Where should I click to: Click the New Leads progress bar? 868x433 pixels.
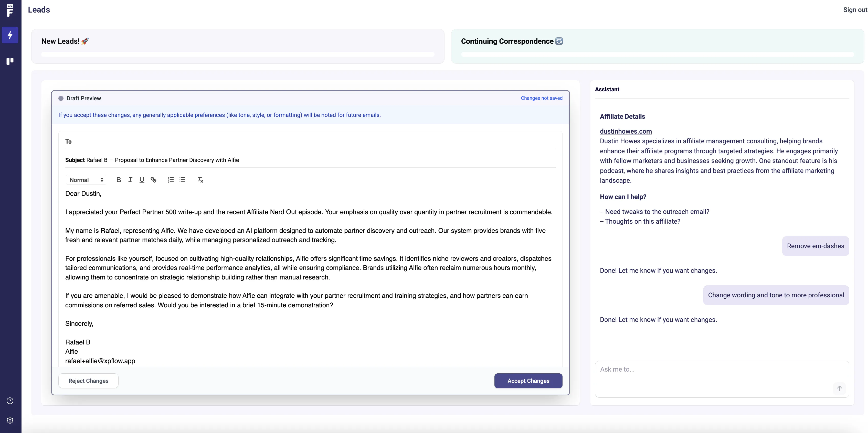click(238, 54)
